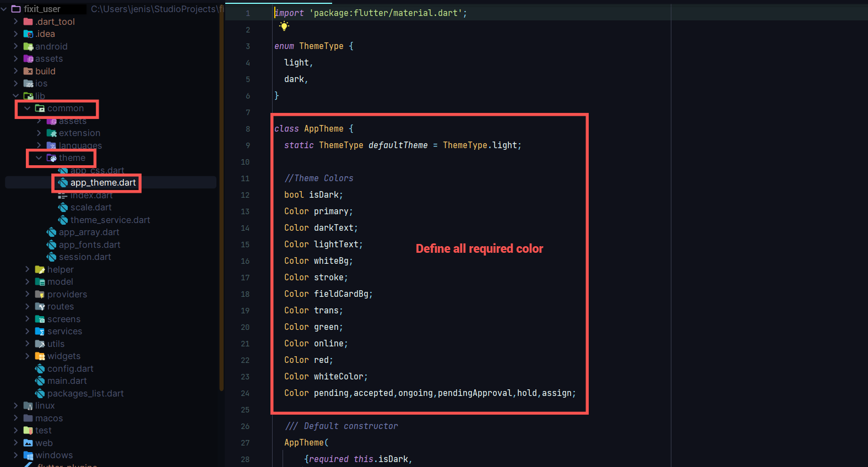
Task: Expand the providers folder
Action: 27,295
